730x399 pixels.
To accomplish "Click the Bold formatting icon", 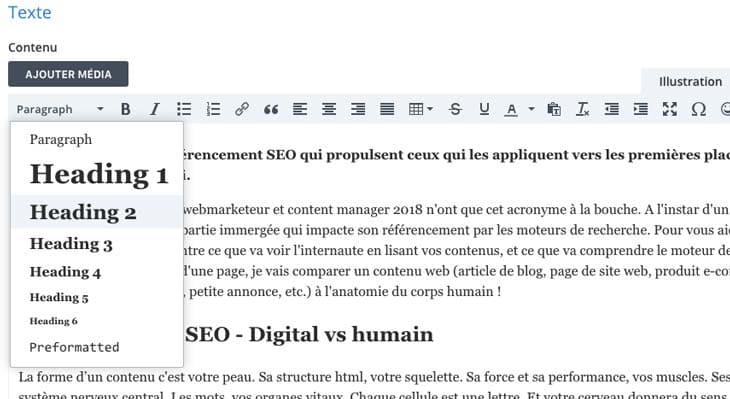I will (125, 109).
